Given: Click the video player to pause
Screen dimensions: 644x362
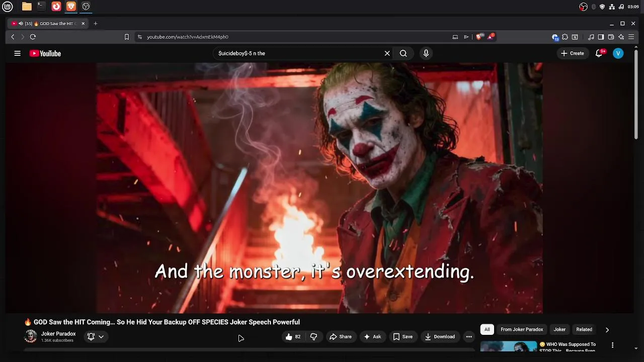Looking at the screenshot, I should pyautogui.click(x=319, y=188).
